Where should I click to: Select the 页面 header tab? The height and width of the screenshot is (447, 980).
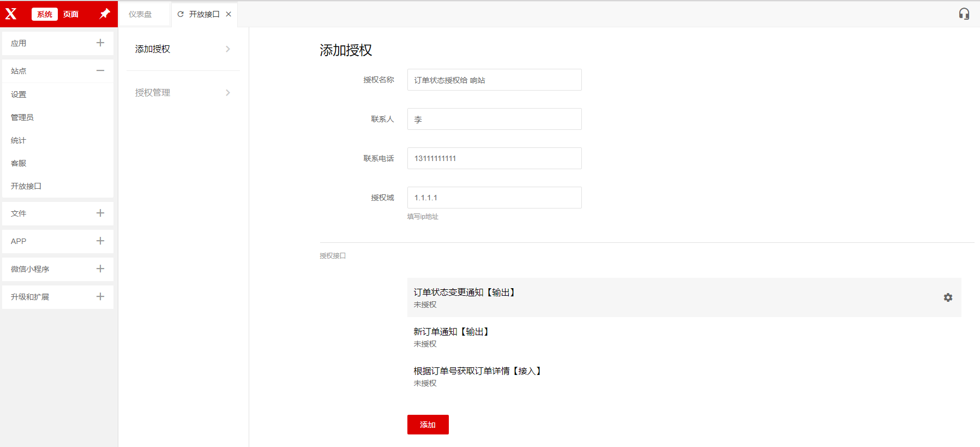pos(70,14)
